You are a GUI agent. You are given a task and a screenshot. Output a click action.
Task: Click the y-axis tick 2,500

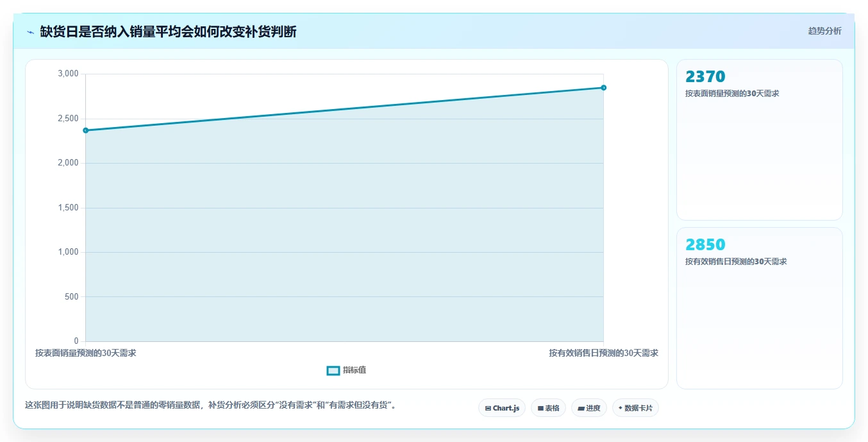tap(68, 119)
